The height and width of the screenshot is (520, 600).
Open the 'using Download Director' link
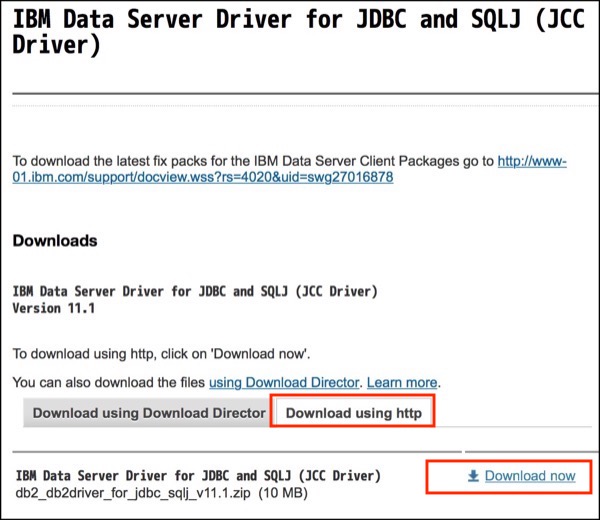pos(282,382)
